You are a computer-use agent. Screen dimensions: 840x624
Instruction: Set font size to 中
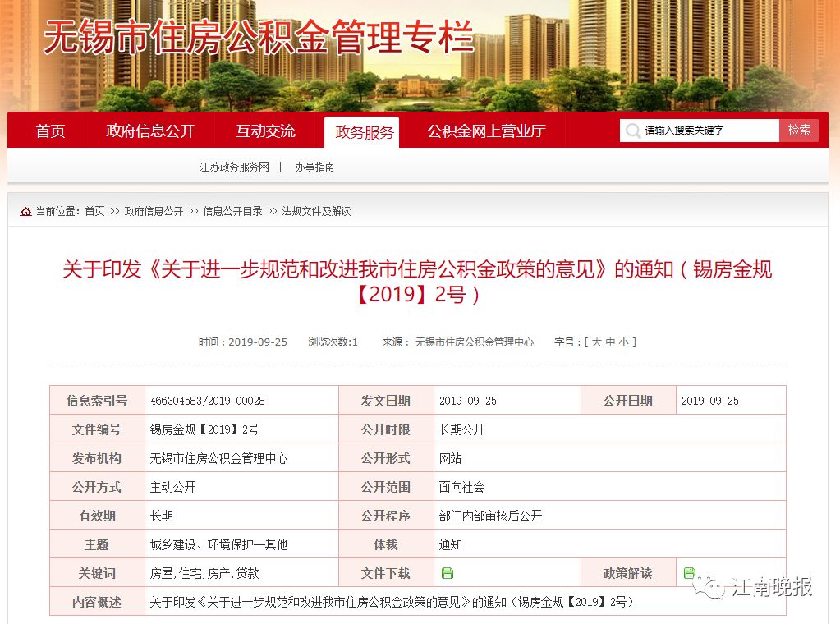click(x=611, y=342)
